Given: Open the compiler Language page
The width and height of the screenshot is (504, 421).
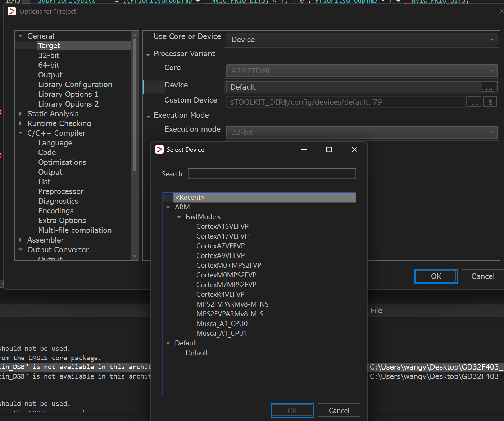Looking at the screenshot, I should click(55, 143).
